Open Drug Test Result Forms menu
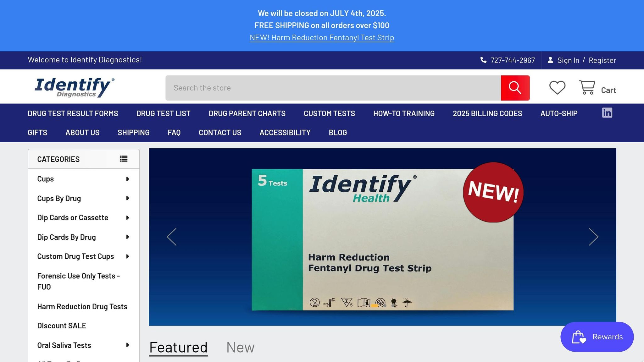The height and width of the screenshot is (362, 644). click(x=73, y=113)
